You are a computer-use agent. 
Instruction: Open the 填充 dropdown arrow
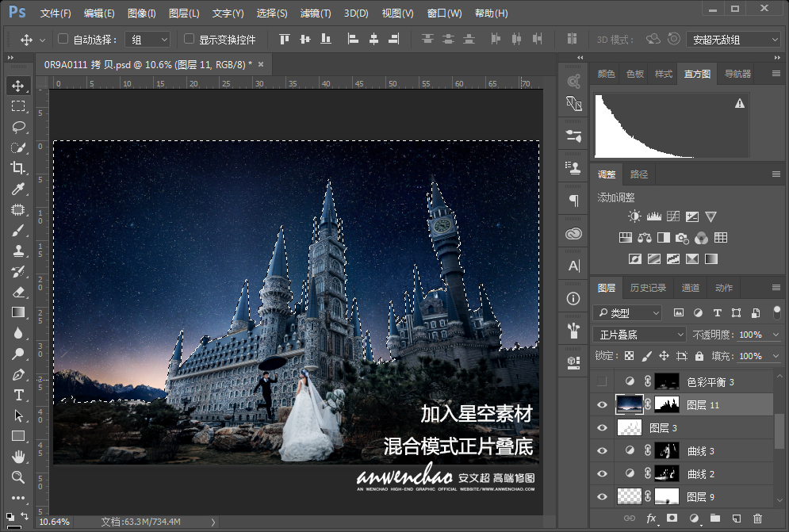(776, 356)
